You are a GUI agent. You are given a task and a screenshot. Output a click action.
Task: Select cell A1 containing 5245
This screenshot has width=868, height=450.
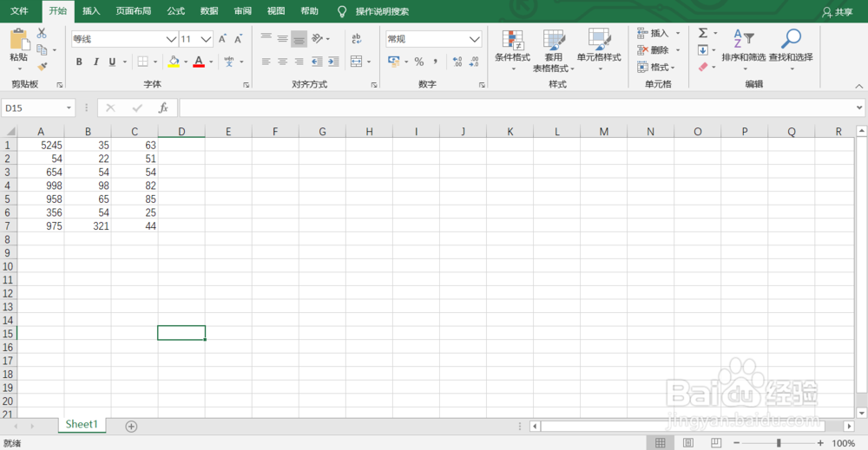(41, 145)
